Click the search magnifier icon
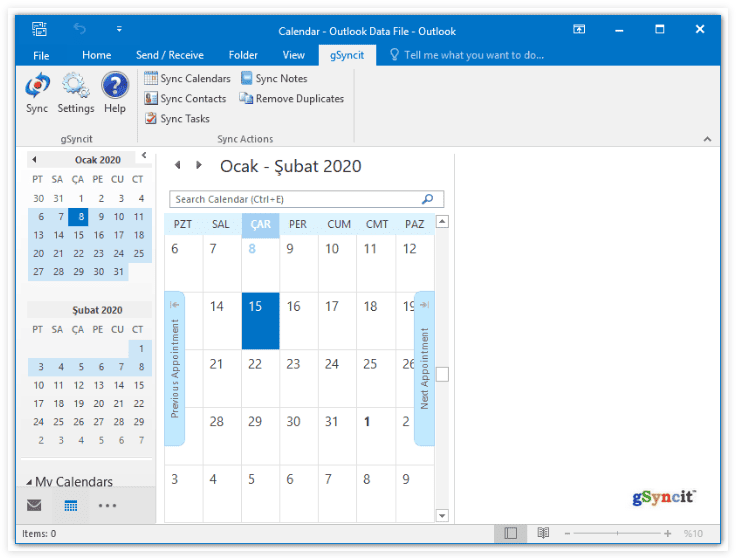Viewport: 736px width, 558px height. [x=428, y=199]
